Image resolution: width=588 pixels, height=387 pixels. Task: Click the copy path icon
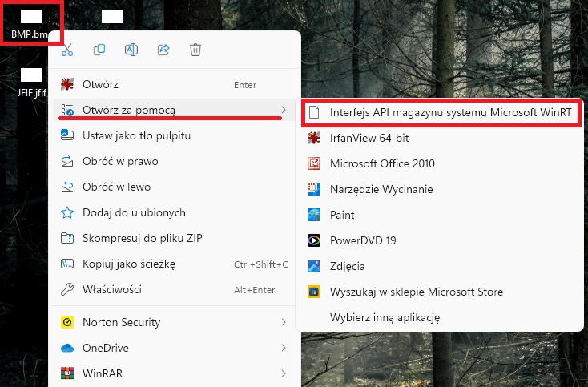[67, 264]
